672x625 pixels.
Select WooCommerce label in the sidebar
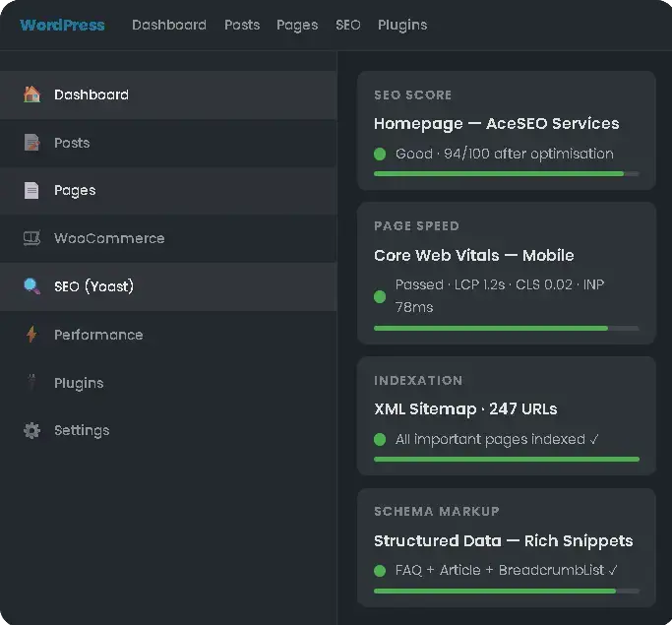(x=109, y=238)
